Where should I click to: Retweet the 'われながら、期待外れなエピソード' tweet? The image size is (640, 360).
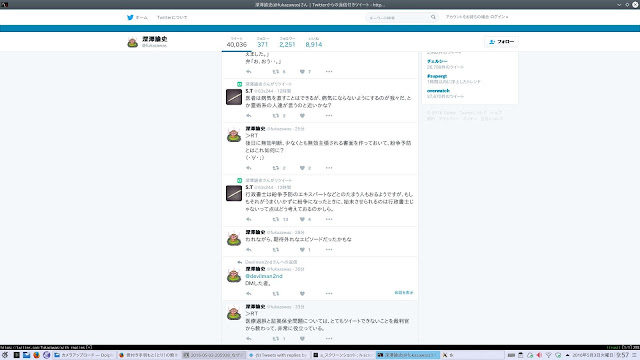pyautogui.click(x=276, y=249)
